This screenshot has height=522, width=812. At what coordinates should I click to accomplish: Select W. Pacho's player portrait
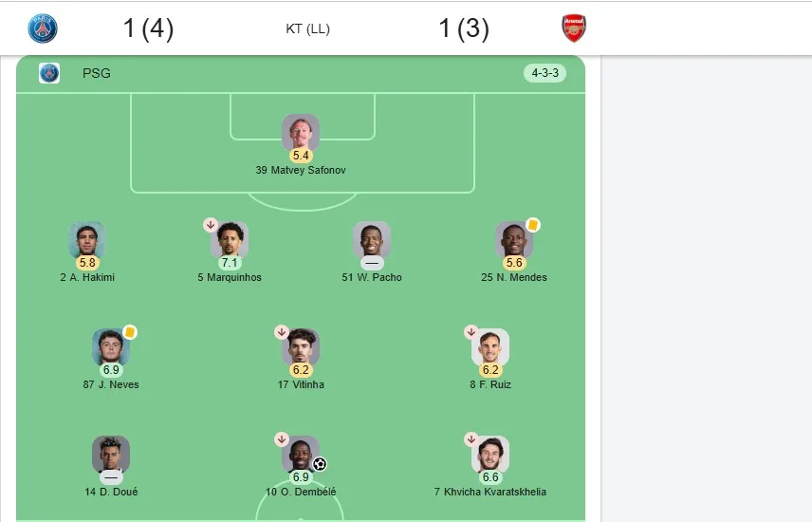(x=372, y=240)
